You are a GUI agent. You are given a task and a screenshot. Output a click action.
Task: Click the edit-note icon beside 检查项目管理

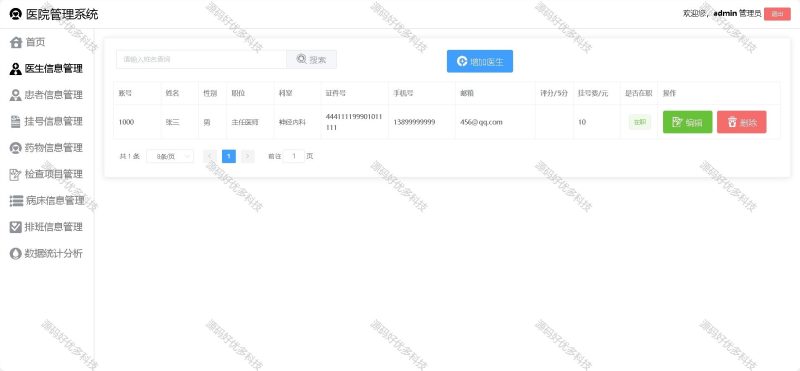pyautogui.click(x=16, y=175)
